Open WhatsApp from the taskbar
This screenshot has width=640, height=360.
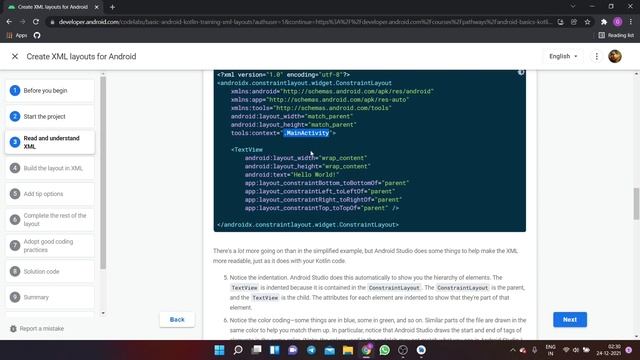pyautogui.click(x=384, y=350)
